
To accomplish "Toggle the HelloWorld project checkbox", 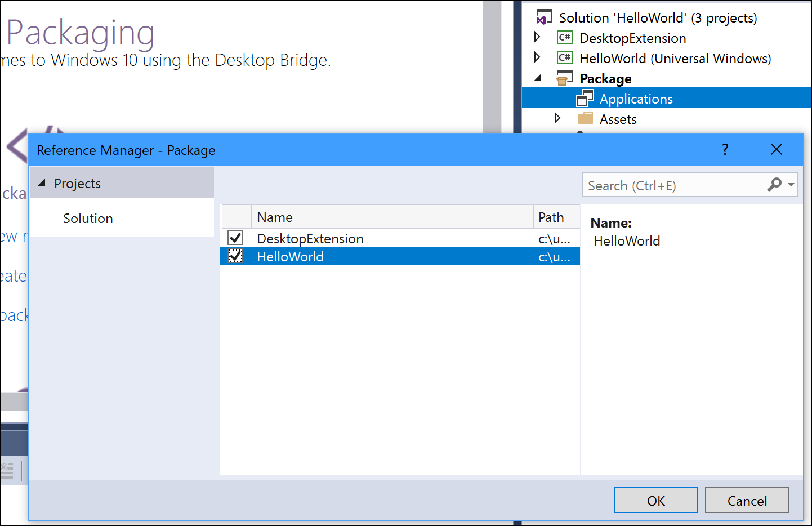I will tap(235, 256).
